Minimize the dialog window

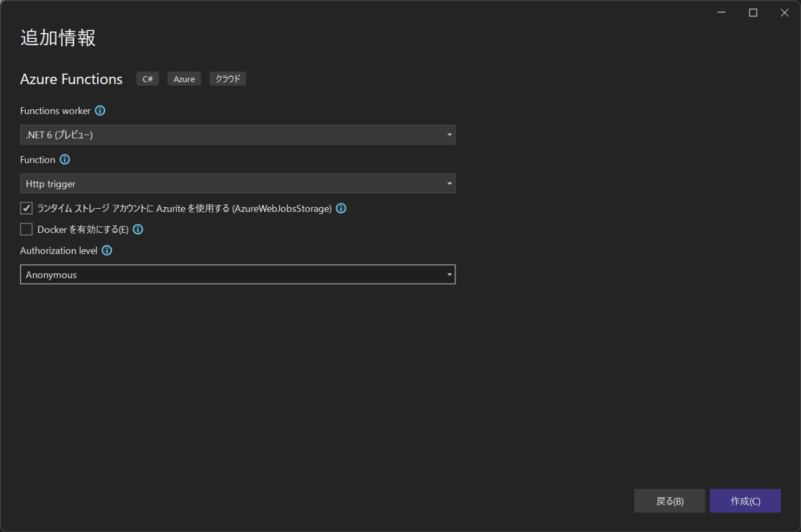pos(721,13)
